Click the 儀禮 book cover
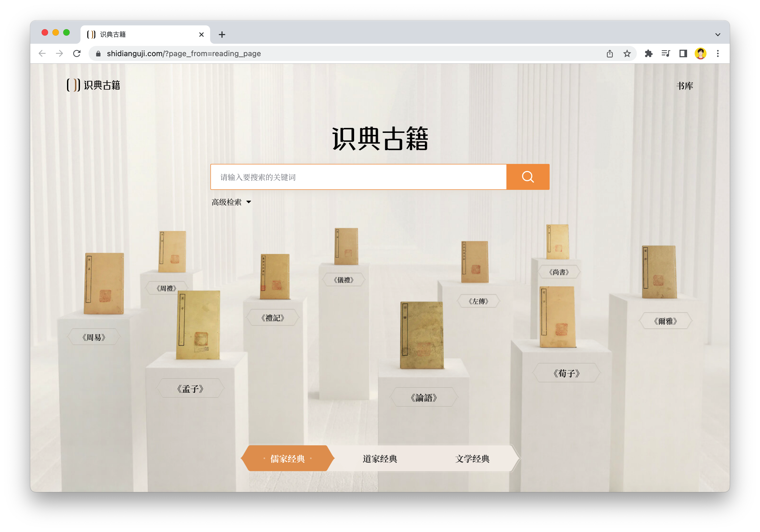 346,246
